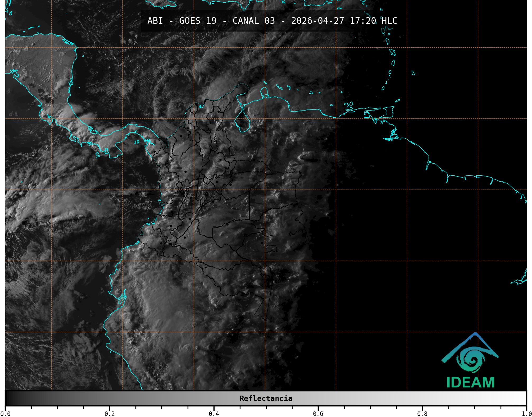This screenshot has height=417, width=532.
Task: Click the 0.6 colorbar tick label
Action: click(318, 414)
